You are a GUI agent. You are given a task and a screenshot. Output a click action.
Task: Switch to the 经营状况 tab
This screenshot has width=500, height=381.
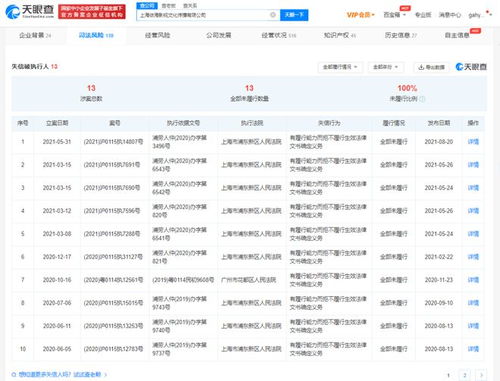point(279,35)
